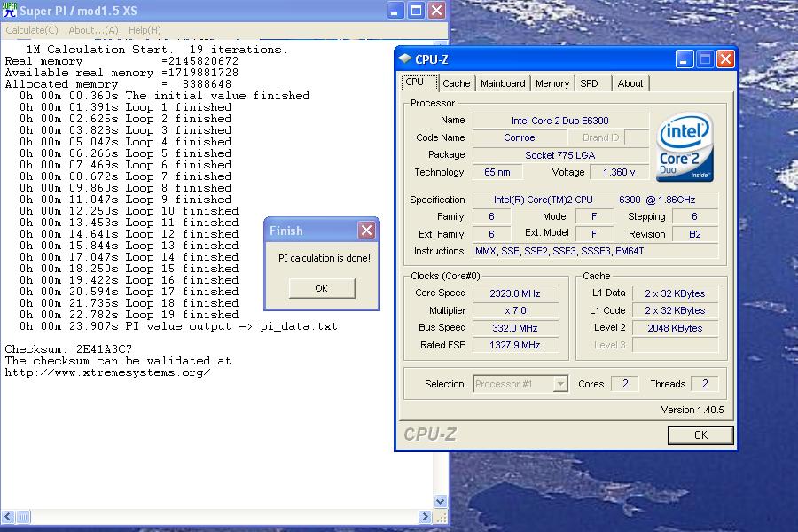Click the Code Name field Conroe
This screenshot has width=798, height=532.
point(520,137)
